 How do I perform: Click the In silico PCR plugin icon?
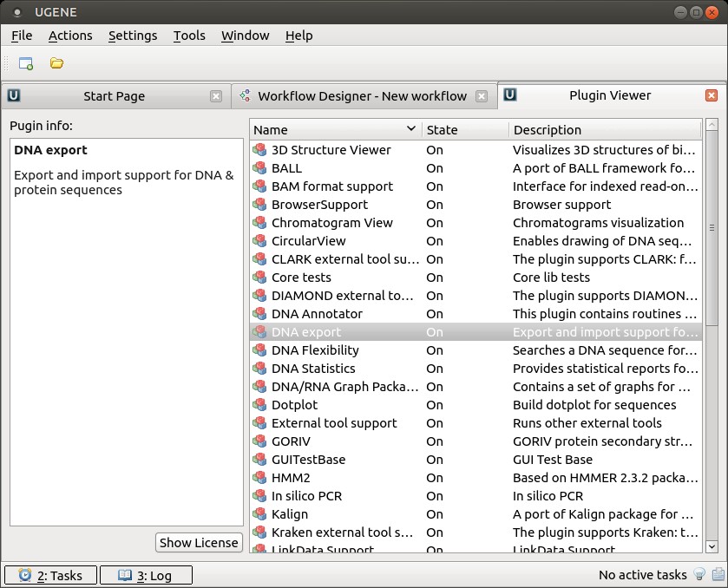(259, 496)
